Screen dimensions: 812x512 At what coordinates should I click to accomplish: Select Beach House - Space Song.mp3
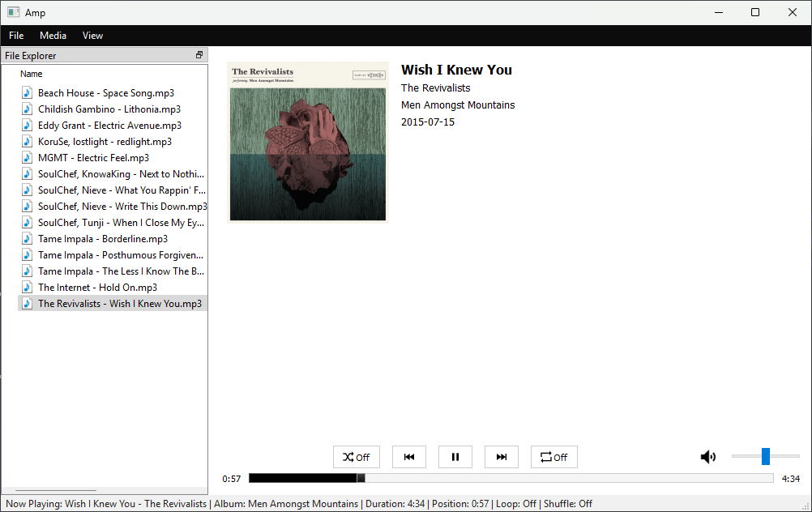[113, 92]
